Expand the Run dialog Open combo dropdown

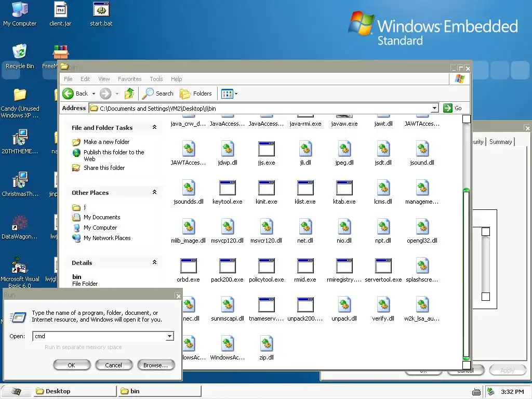pos(169,336)
